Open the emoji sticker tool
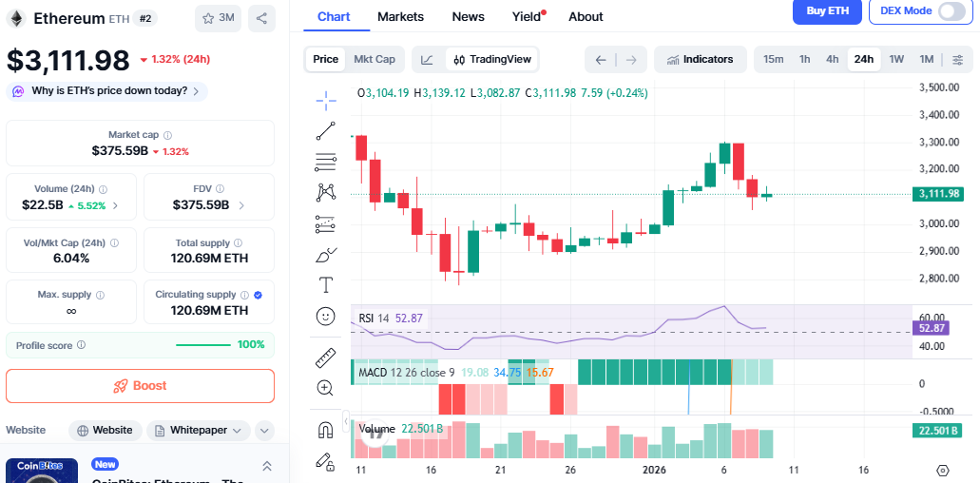 coord(326,316)
